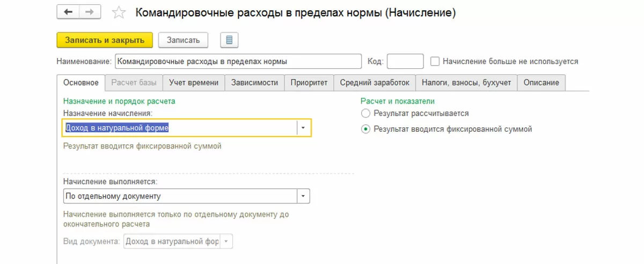This screenshot has height=264, width=644.
Task: Open the 'Налоги, взносы, бухучет' tab
Action: coord(466,83)
